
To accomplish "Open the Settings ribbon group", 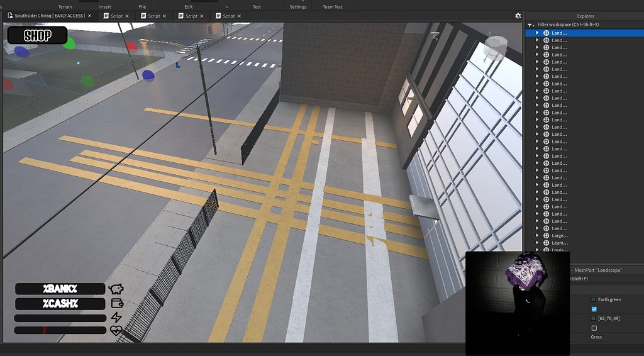I will (297, 7).
